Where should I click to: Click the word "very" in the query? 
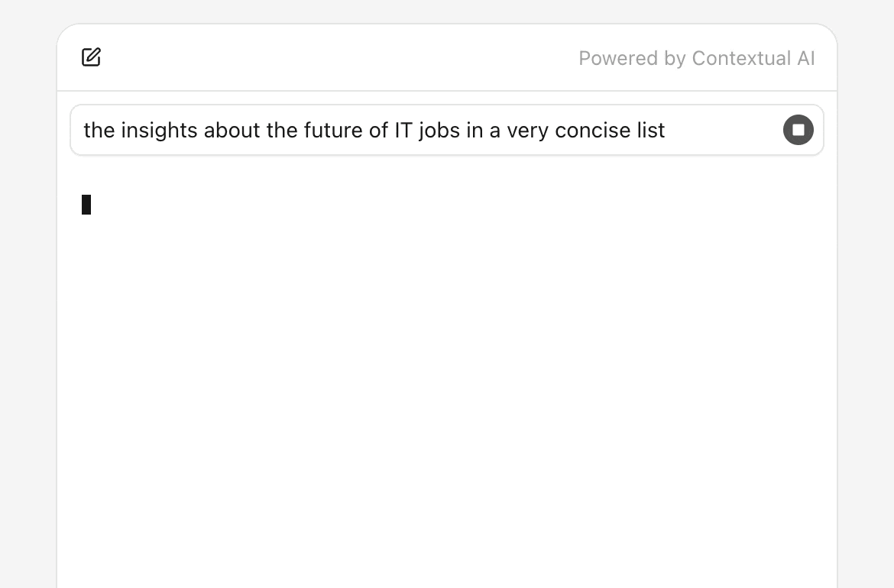[x=528, y=131]
